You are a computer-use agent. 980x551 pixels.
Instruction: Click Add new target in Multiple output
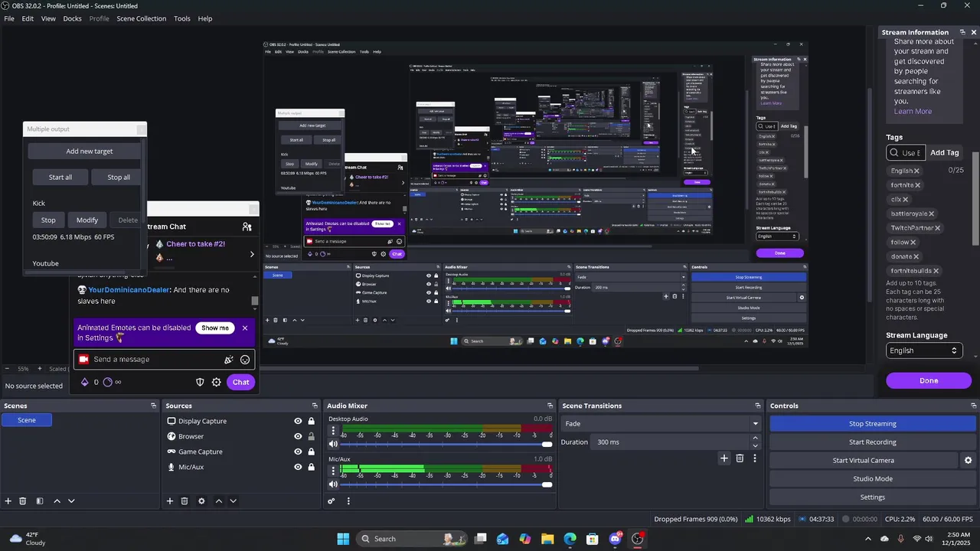85,152
